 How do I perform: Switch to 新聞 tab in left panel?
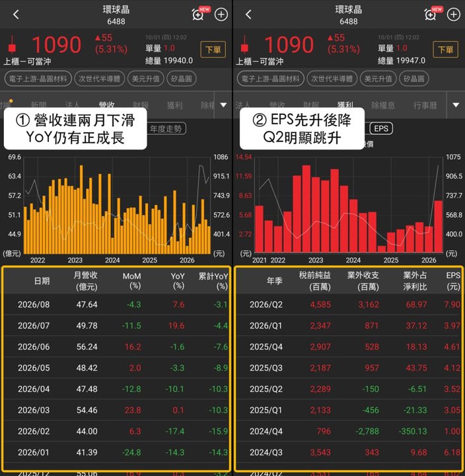pos(38,105)
